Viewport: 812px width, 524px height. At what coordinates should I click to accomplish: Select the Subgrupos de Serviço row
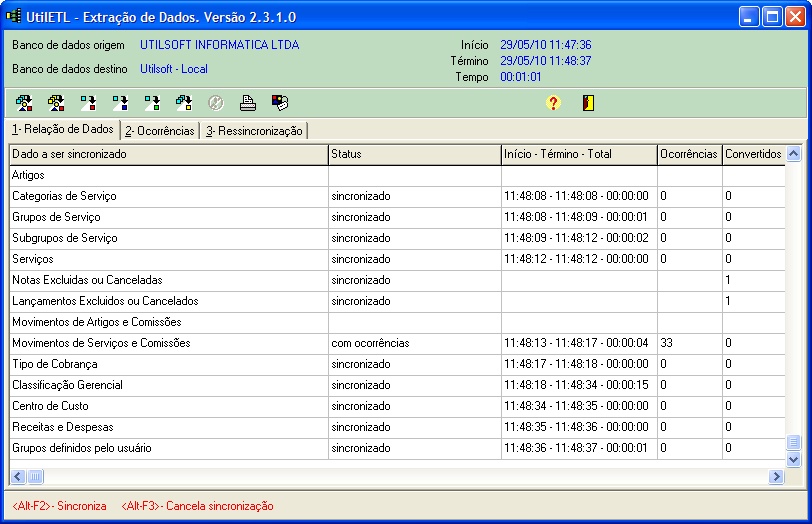click(x=397, y=239)
